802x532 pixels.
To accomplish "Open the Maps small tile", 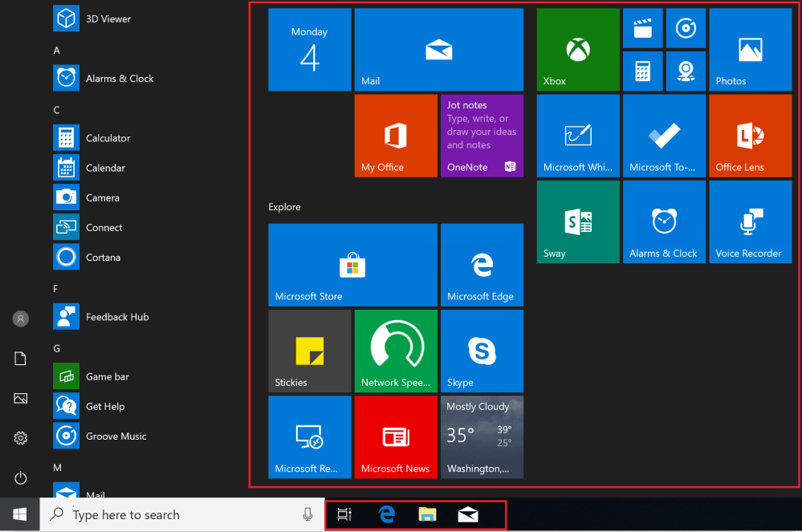I will click(685, 71).
